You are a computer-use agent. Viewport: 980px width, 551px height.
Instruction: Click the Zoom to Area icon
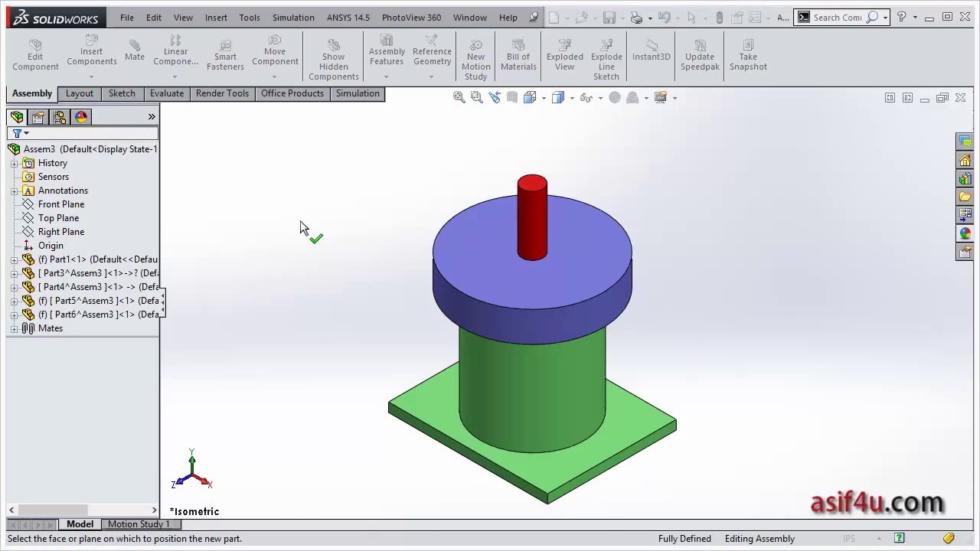pos(476,97)
